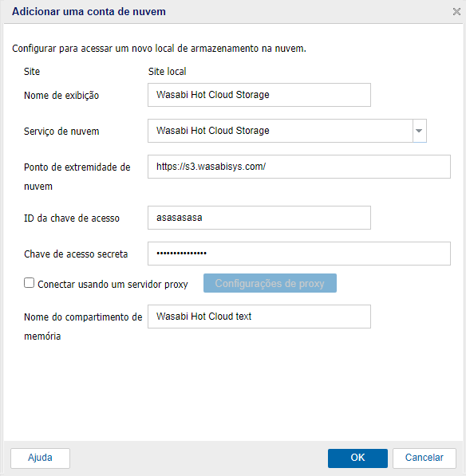Click the Site local text
466x476 pixels.
click(x=167, y=72)
